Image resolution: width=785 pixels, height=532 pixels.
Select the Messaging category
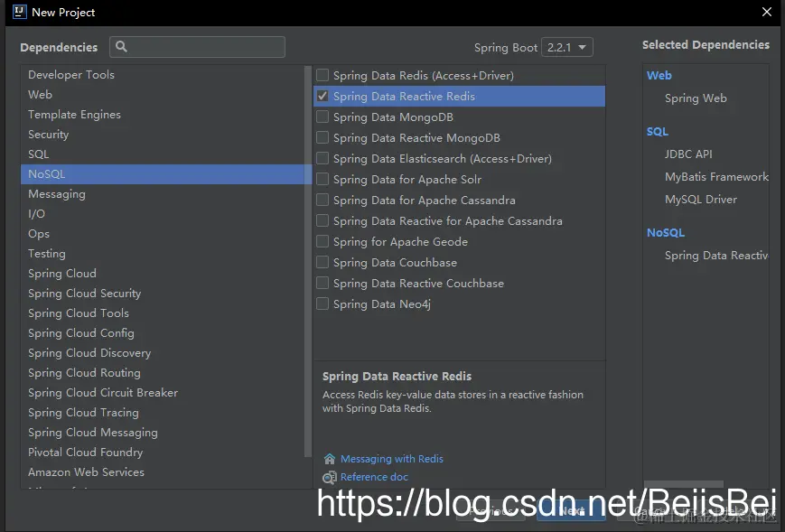(x=163, y=193)
